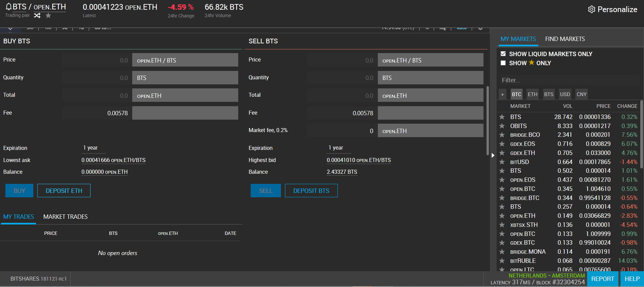Star the BITRUBLE market row
The image size is (644, 287).
[502, 261]
